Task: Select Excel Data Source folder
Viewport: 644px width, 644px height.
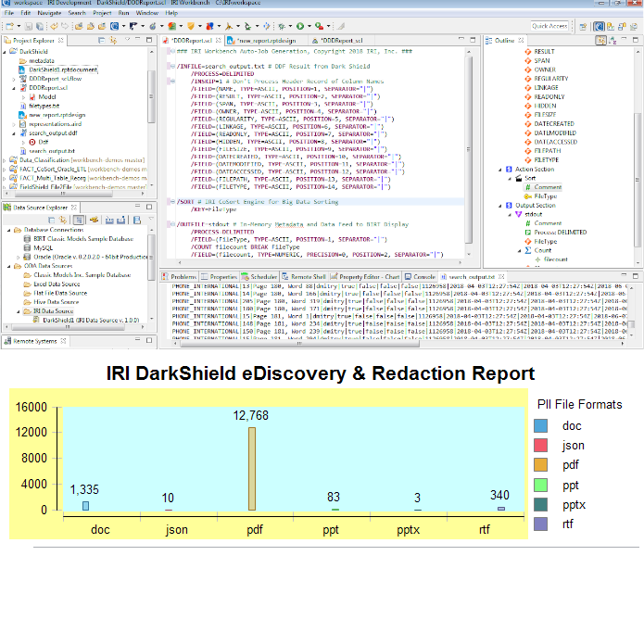Action: [57, 284]
